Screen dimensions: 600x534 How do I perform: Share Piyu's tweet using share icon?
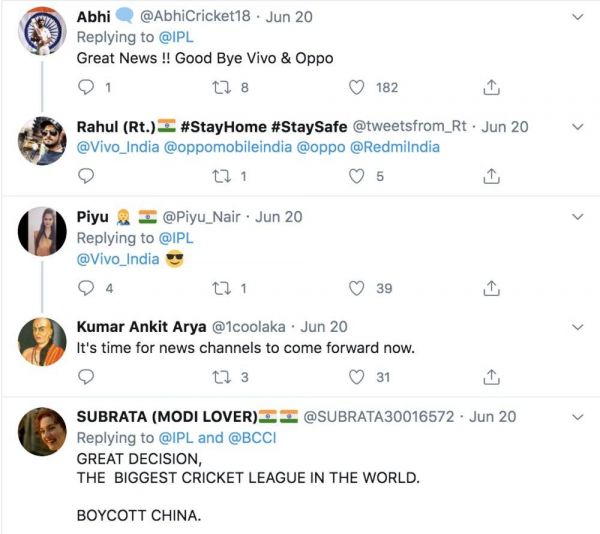pyautogui.click(x=491, y=288)
